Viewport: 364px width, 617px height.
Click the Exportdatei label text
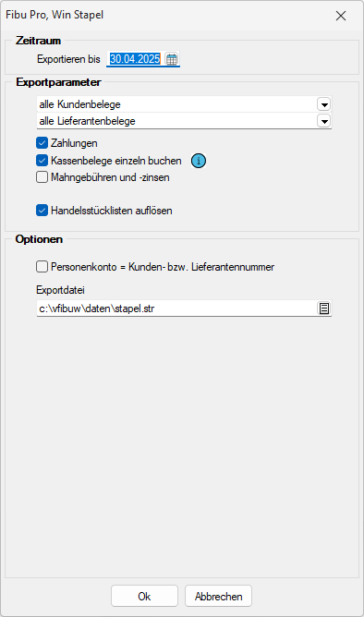point(60,290)
